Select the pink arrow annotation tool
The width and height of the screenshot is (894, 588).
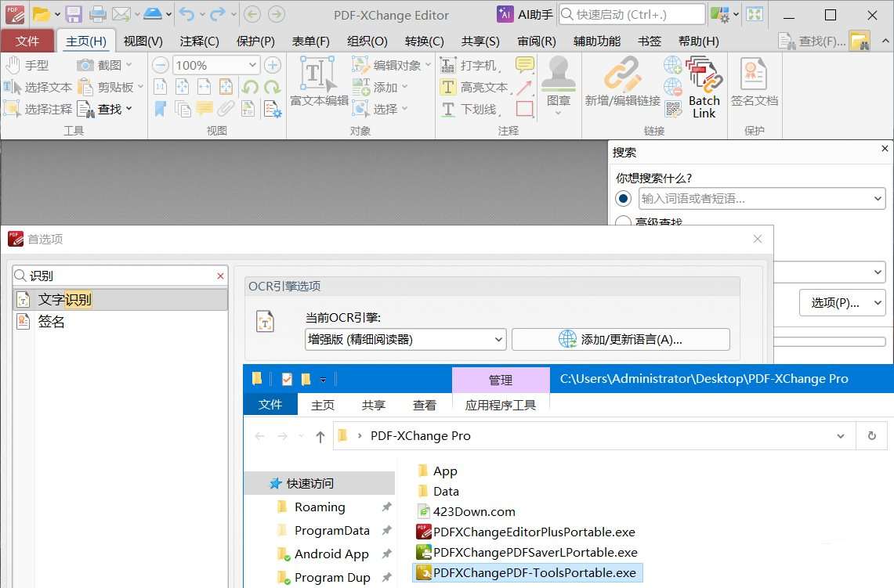click(524, 87)
